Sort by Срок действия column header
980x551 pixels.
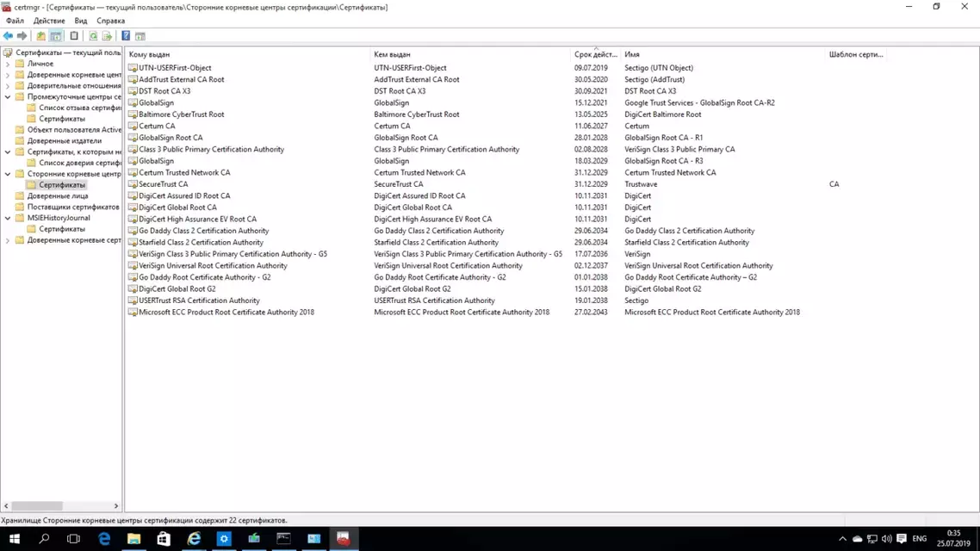click(596, 54)
